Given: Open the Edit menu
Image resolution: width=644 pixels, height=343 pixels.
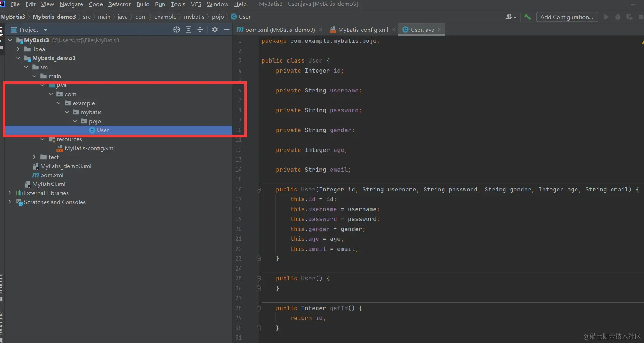Looking at the screenshot, I should coord(31,4).
